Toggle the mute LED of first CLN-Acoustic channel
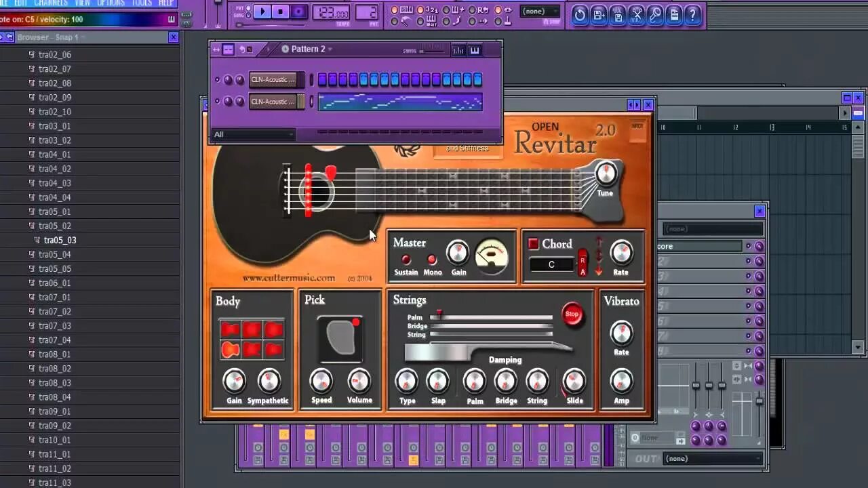 (x=217, y=80)
